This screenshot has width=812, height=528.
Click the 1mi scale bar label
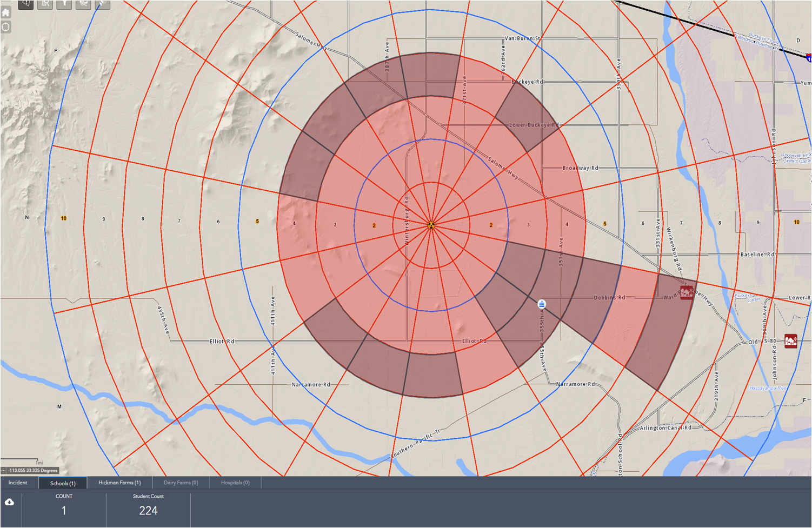pyautogui.click(x=39, y=463)
